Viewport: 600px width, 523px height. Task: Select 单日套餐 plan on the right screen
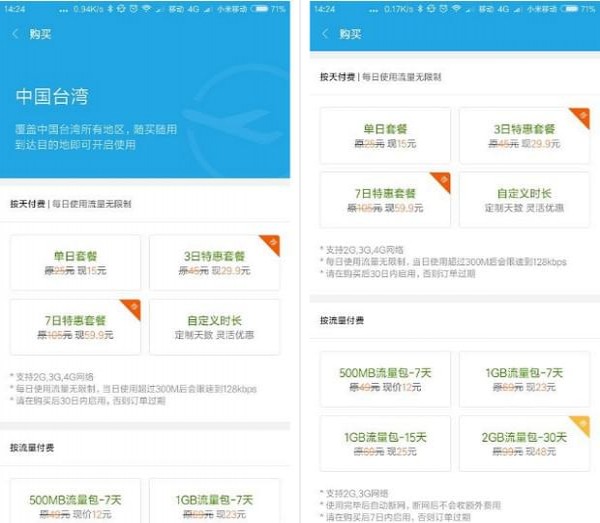[385, 136]
